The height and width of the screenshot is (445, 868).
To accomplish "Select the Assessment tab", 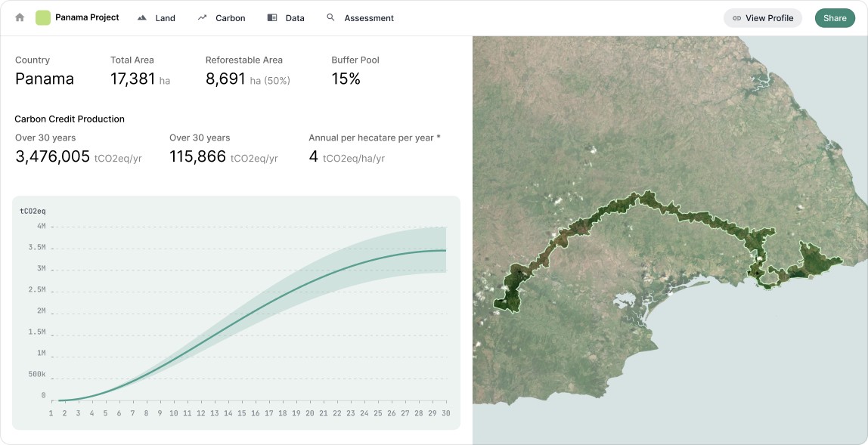I will click(x=361, y=17).
